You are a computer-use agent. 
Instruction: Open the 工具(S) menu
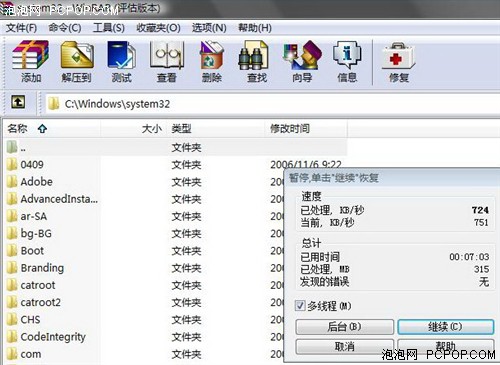point(109,28)
